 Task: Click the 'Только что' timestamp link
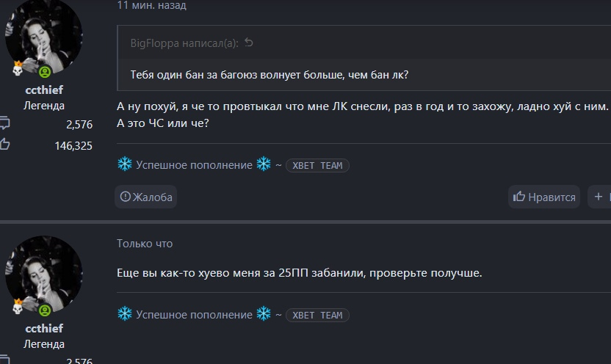[145, 244]
